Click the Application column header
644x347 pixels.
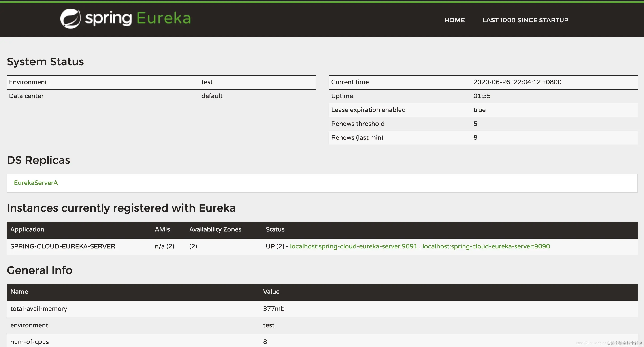coord(27,229)
